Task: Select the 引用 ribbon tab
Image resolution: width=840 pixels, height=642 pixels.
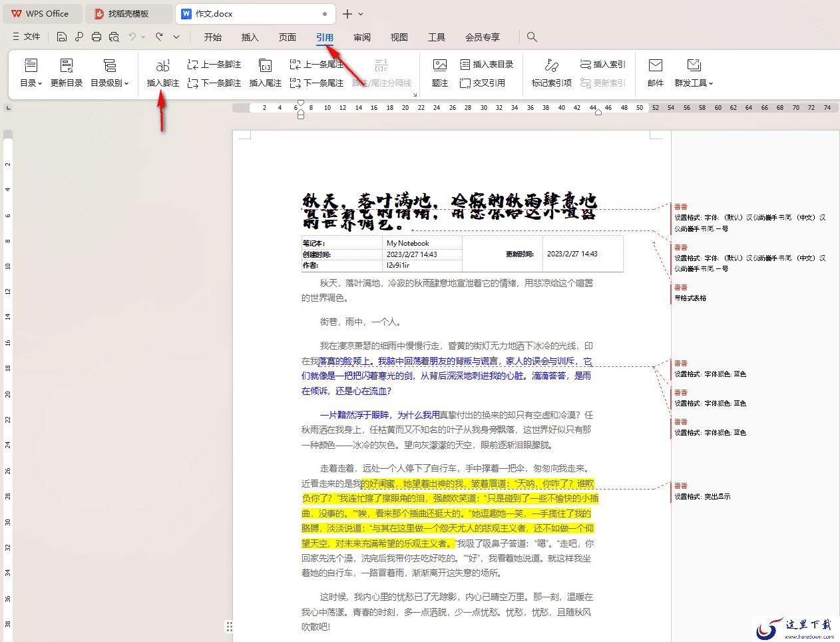Action: [x=325, y=37]
